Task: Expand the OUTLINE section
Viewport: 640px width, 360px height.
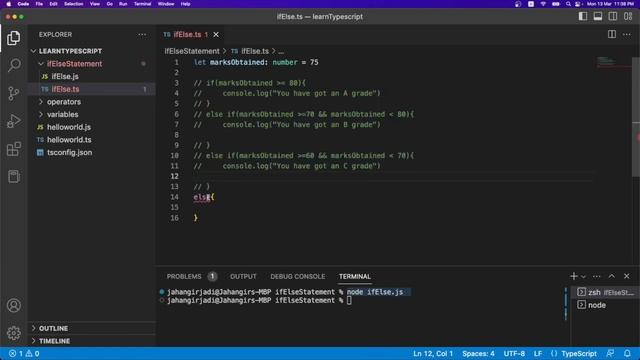Action: click(x=92, y=328)
